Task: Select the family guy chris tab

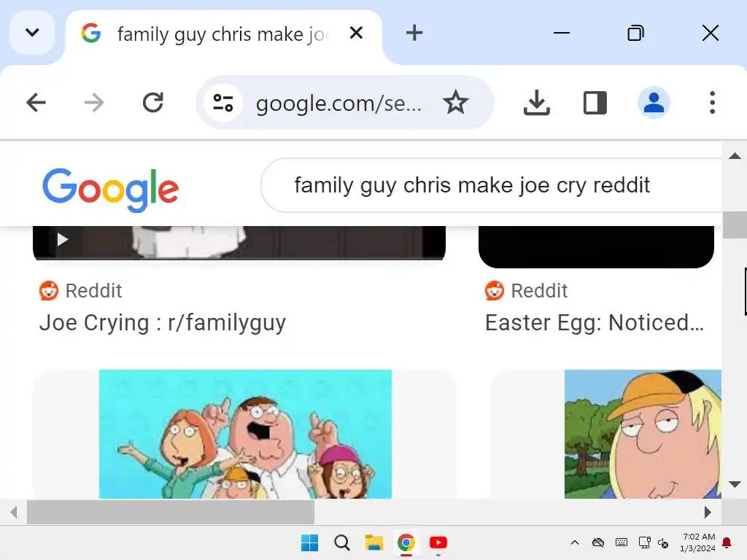Action: [x=219, y=34]
